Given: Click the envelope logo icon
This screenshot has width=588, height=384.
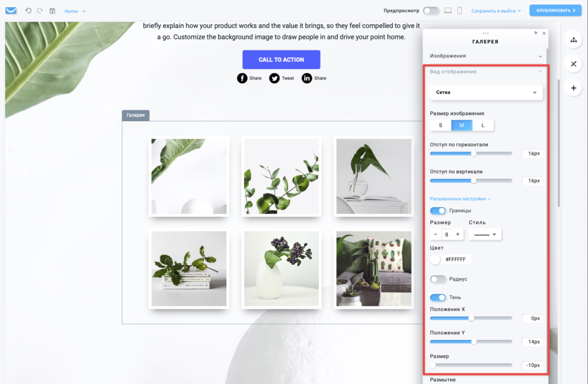Looking at the screenshot, I should 11,10.
